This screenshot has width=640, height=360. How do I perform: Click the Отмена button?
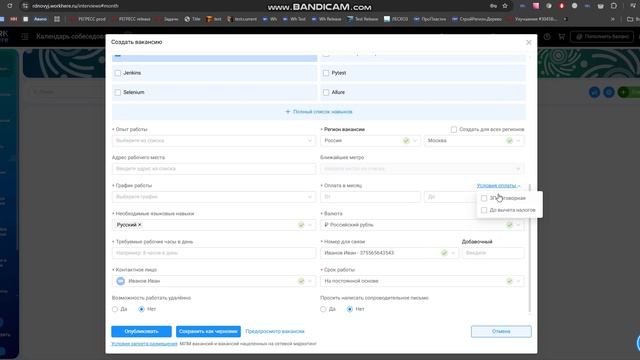click(501, 331)
